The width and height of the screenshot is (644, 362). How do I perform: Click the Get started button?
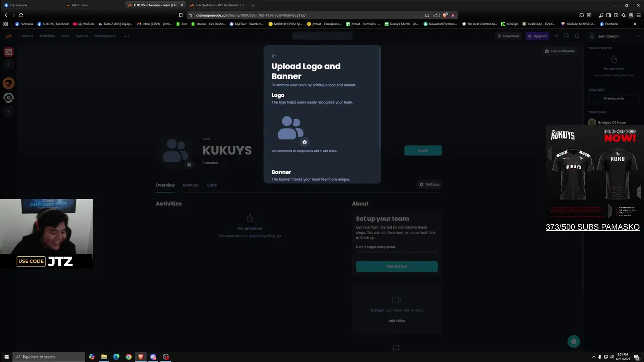[x=397, y=266]
